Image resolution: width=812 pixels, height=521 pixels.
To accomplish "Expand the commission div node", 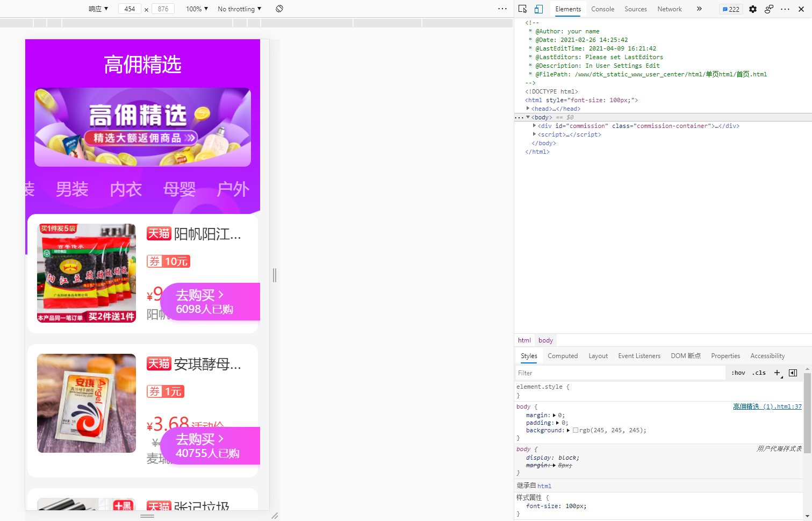I will coord(534,126).
